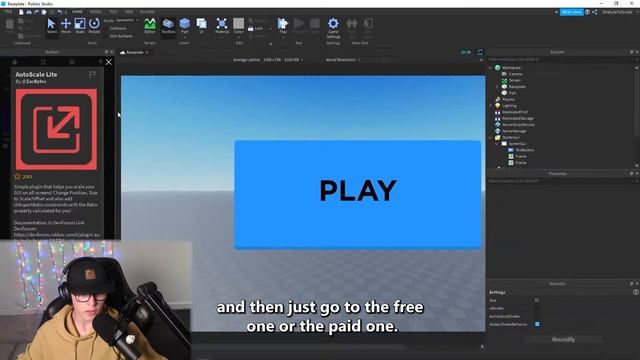Click the blue PLAY button in viewport
Screen dimensions: 640x360
(x=358, y=194)
